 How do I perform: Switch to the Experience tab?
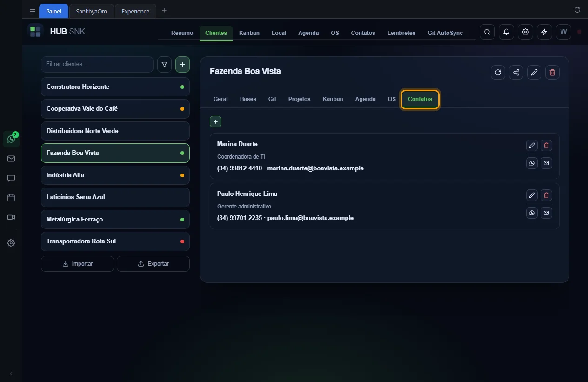[135, 11]
